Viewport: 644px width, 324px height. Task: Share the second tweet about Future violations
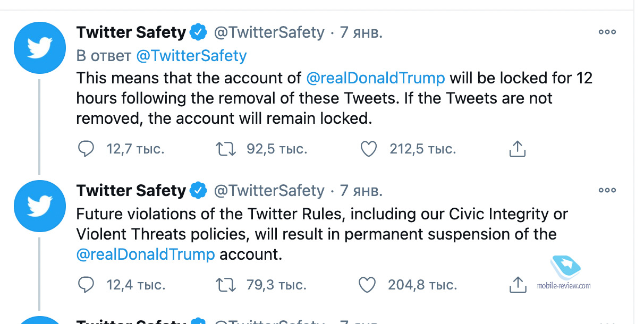[x=517, y=285]
